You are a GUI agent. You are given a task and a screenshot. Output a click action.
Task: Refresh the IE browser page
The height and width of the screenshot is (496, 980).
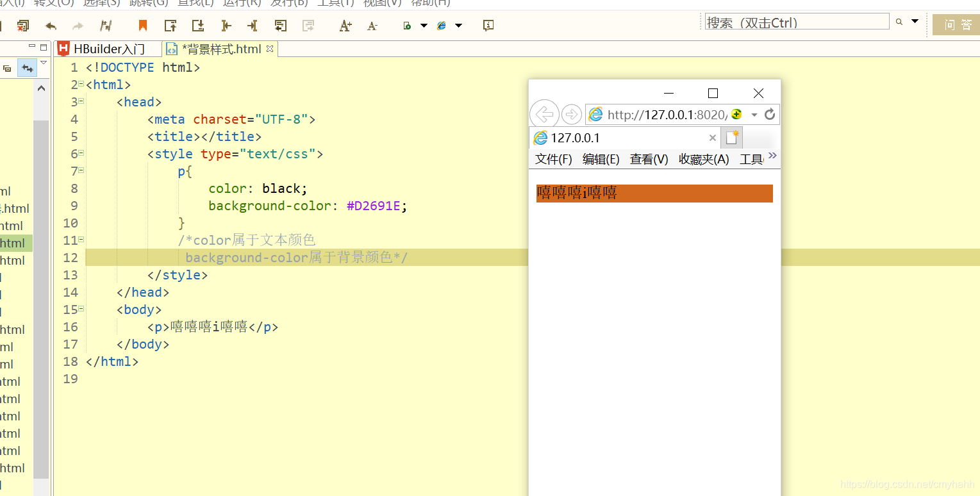(770, 114)
